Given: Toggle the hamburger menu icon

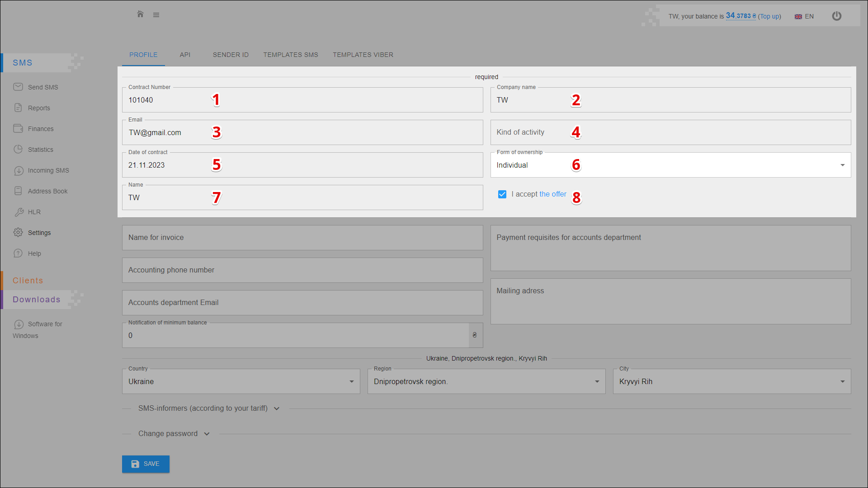Looking at the screenshot, I should (x=156, y=15).
